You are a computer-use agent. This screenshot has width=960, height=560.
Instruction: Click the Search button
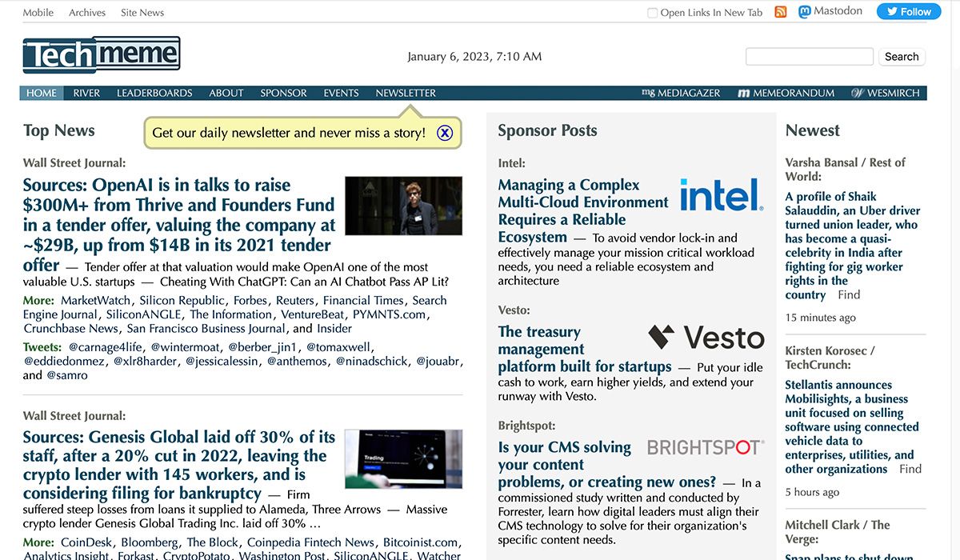(x=902, y=57)
